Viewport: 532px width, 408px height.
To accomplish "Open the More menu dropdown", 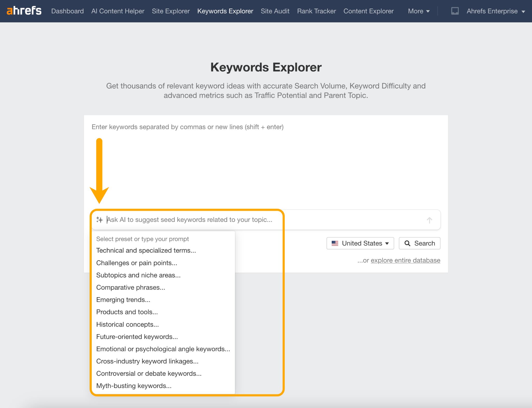I will 418,11.
